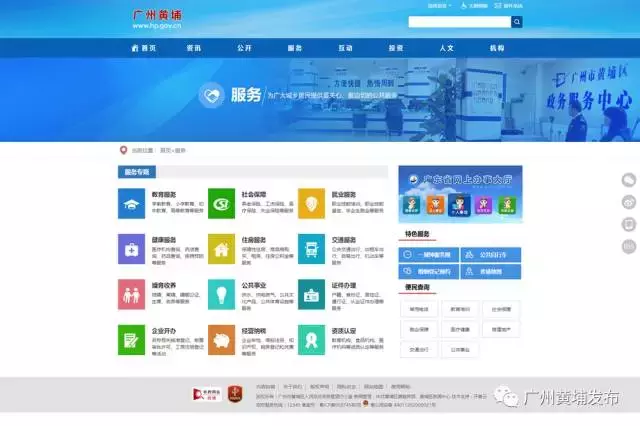Click the 证件办理 ID card icon

point(311,294)
